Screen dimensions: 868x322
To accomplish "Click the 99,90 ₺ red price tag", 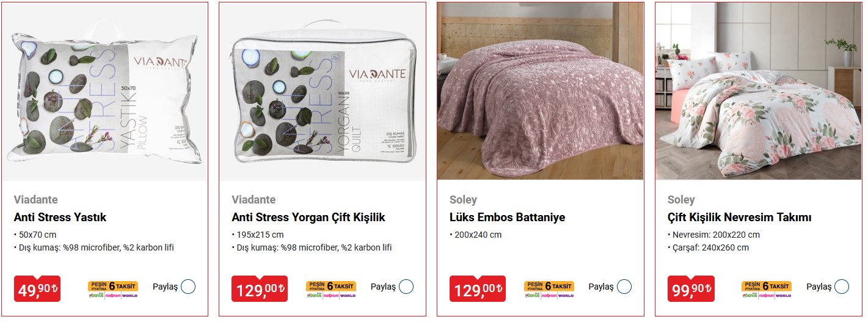I will point(692,289).
